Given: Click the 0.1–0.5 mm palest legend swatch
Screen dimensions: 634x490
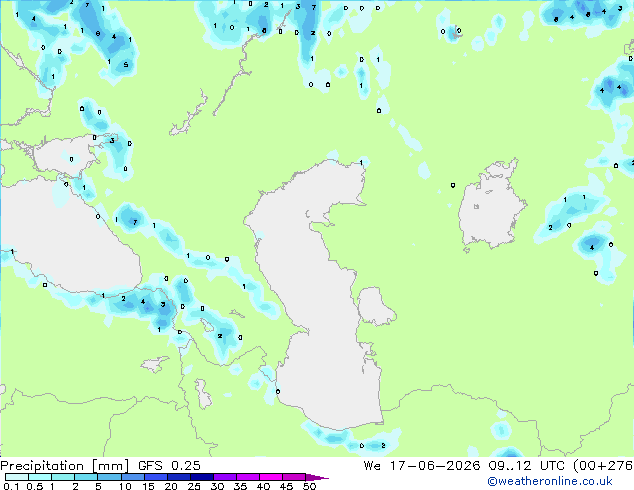Looking at the screenshot, I should (x=17, y=477).
